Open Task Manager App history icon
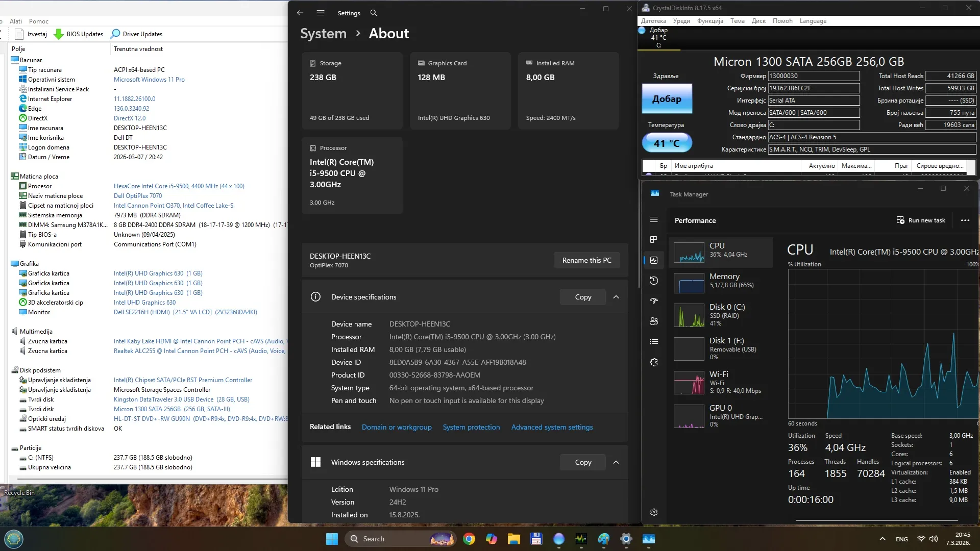Screen dimensions: 980x551 [x=654, y=281]
